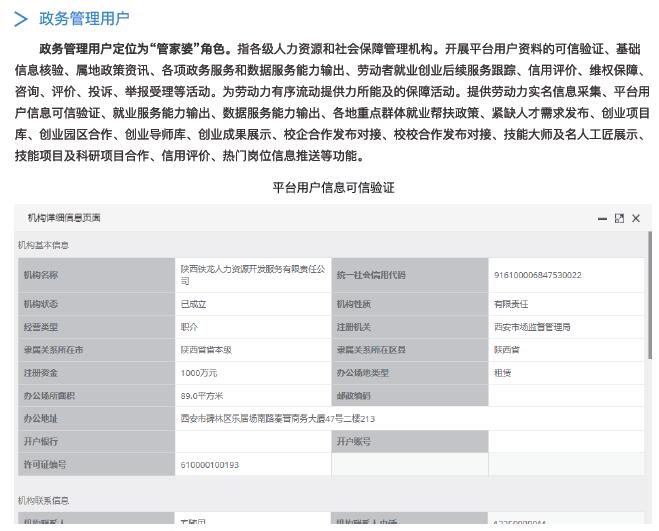This screenshot has width=659, height=531.
Task: Click the 机构基本信息 section header
Action: click(43, 245)
